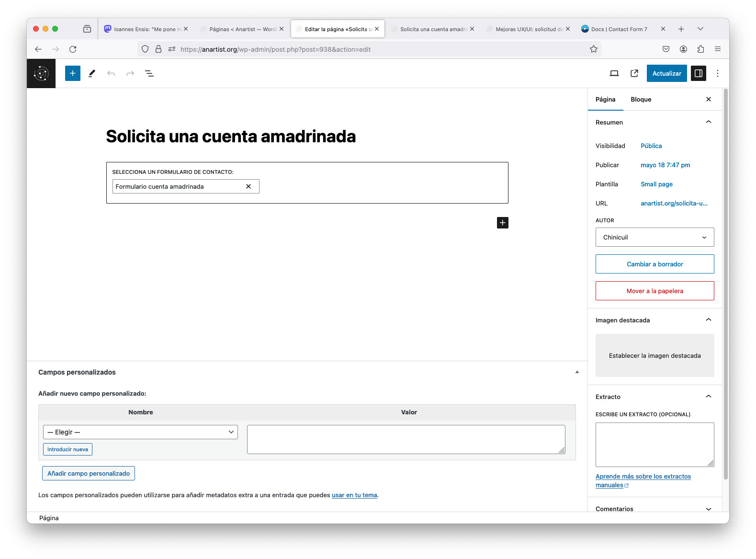Open the editor options three-dot menu
Viewport: 756px width, 559px height.
(717, 73)
